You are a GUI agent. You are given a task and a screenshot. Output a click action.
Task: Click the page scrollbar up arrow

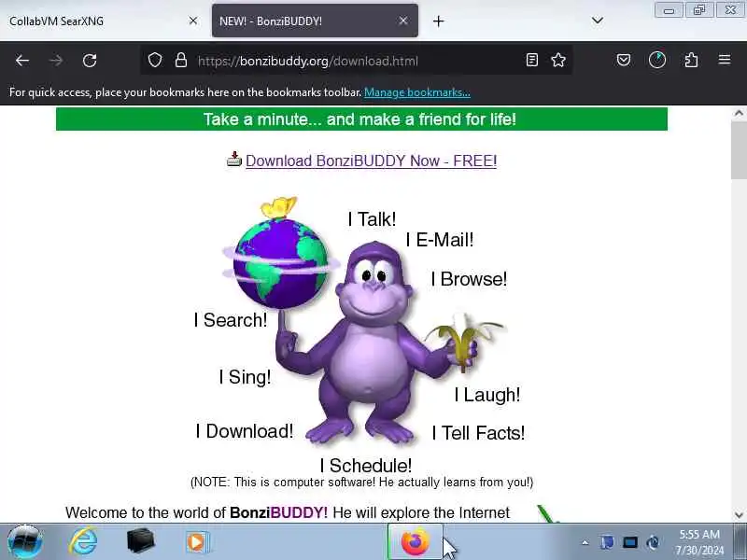point(739,113)
